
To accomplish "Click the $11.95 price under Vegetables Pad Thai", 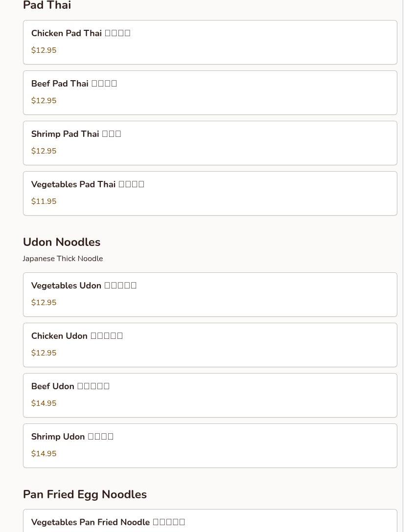I will [44, 201].
